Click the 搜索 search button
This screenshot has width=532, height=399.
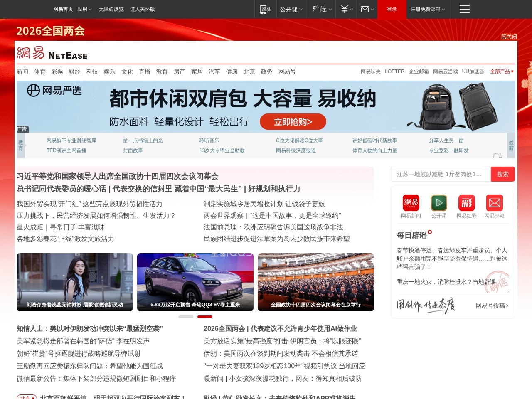(502, 174)
